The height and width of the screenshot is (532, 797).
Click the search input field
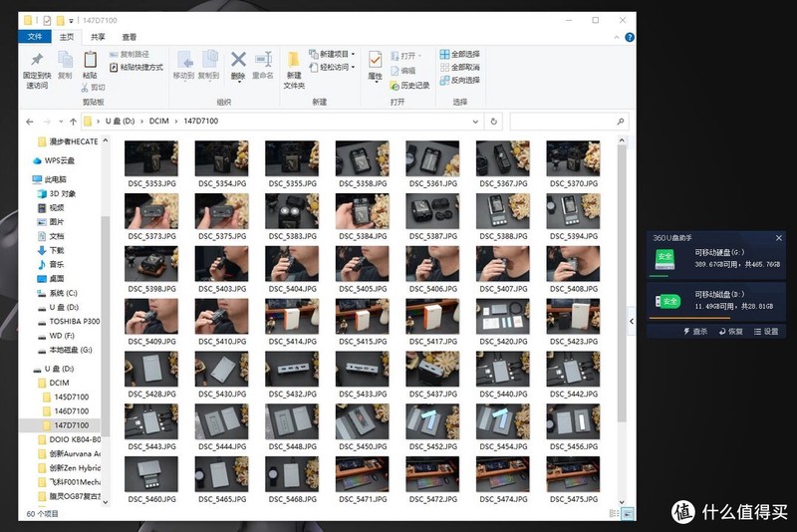[x=563, y=122]
